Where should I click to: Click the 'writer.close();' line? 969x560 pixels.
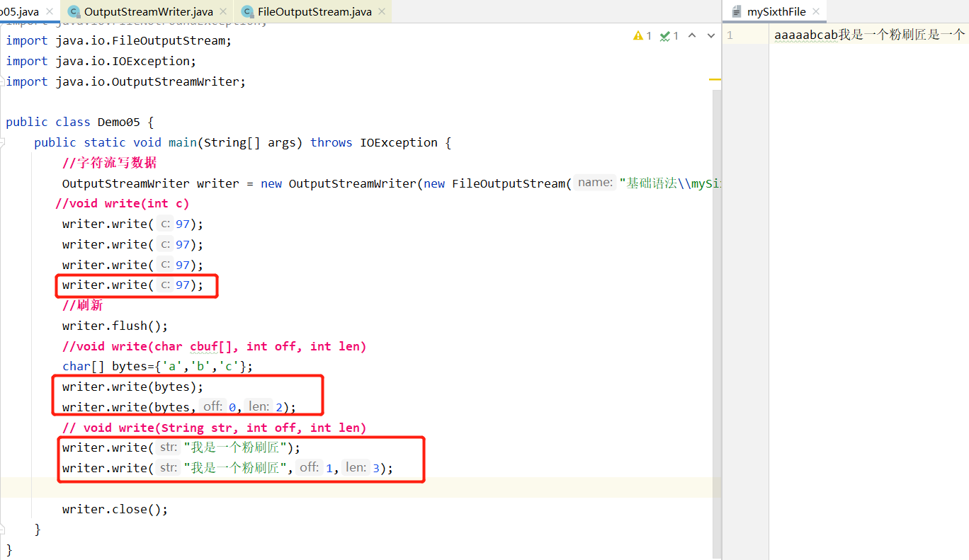pos(115,509)
